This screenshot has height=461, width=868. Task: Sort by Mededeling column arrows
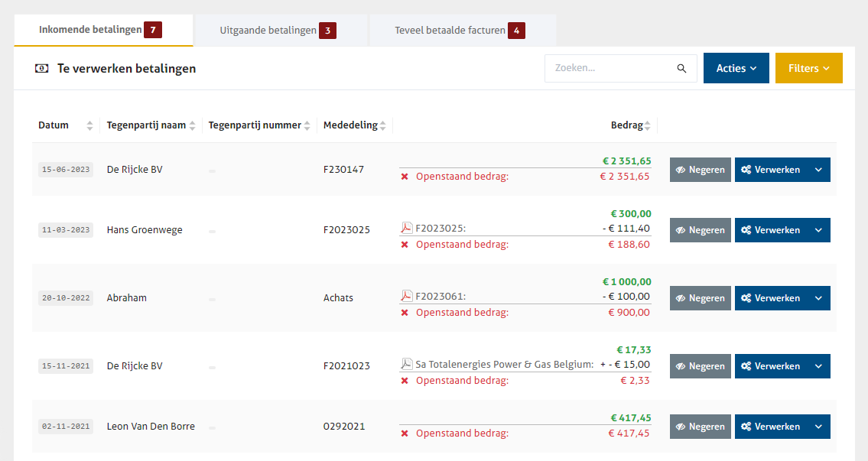tap(382, 125)
